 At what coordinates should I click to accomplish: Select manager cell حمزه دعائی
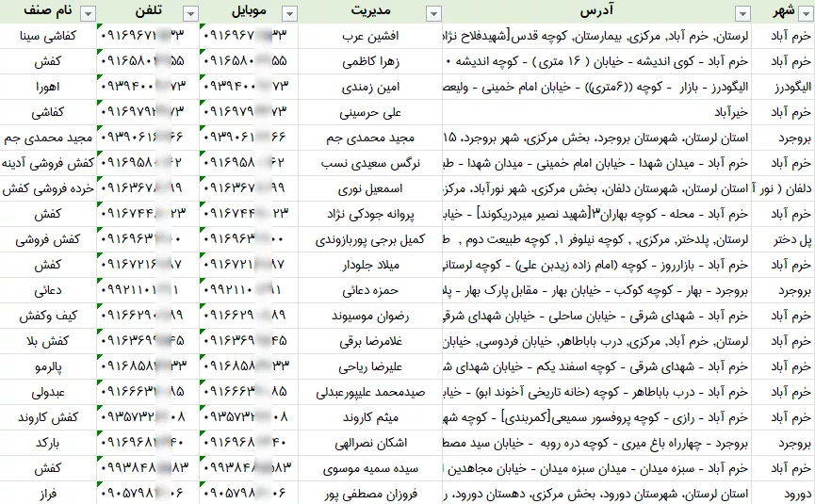(370, 290)
